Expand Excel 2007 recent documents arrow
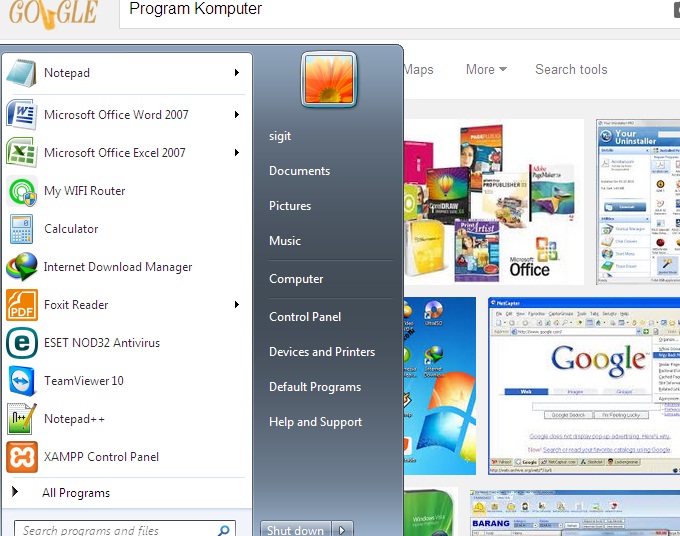680x536 pixels. (237, 153)
